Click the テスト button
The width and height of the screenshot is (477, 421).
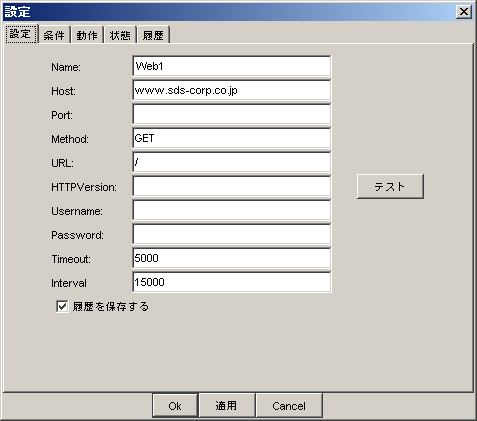click(x=390, y=186)
